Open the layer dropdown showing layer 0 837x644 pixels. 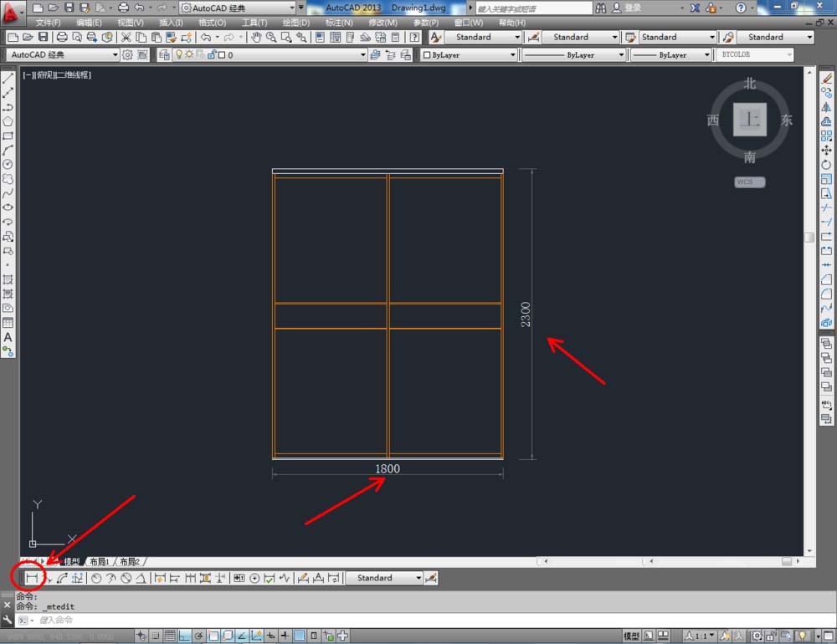270,54
